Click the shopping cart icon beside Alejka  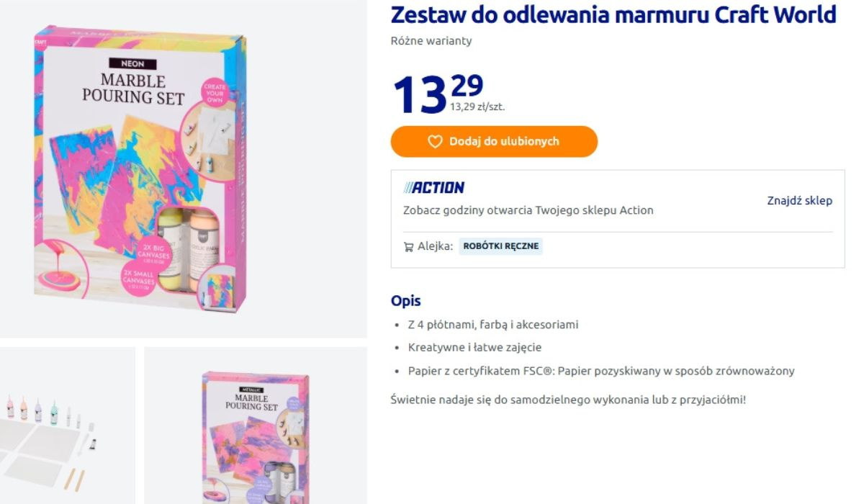tap(408, 247)
